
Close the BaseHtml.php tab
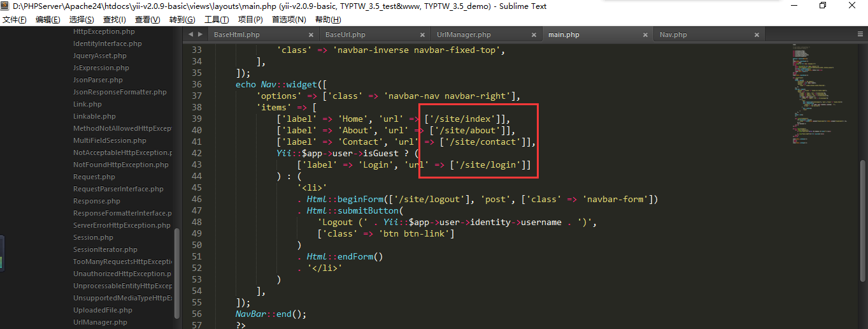(x=311, y=35)
